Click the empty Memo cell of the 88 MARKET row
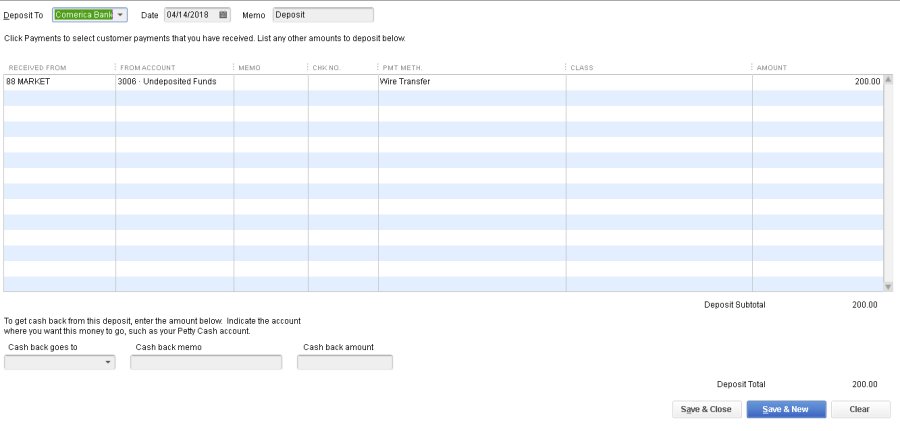This screenshot has height=431, width=900. tap(271, 82)
